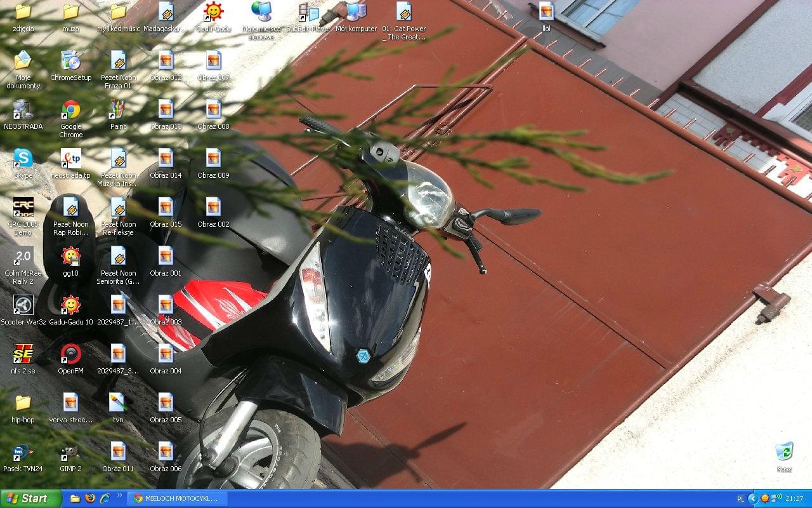Switch to MIELOCH MOTOCYKL... Chrome taskbar button
The width and height of the screenshot is (812, 508).
tap(177, 498)
